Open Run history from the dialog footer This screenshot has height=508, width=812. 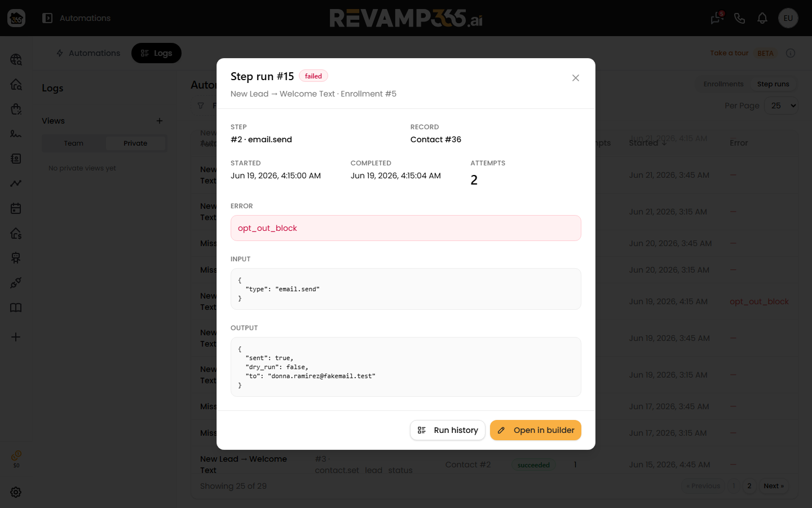pyautogui.click(x=448, y=430)
